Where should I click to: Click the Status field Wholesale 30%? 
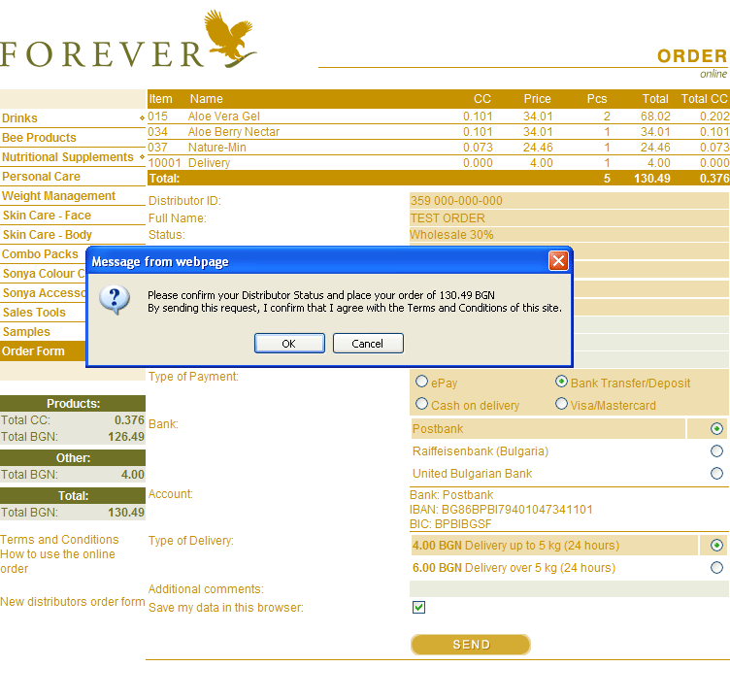(569, 235)
